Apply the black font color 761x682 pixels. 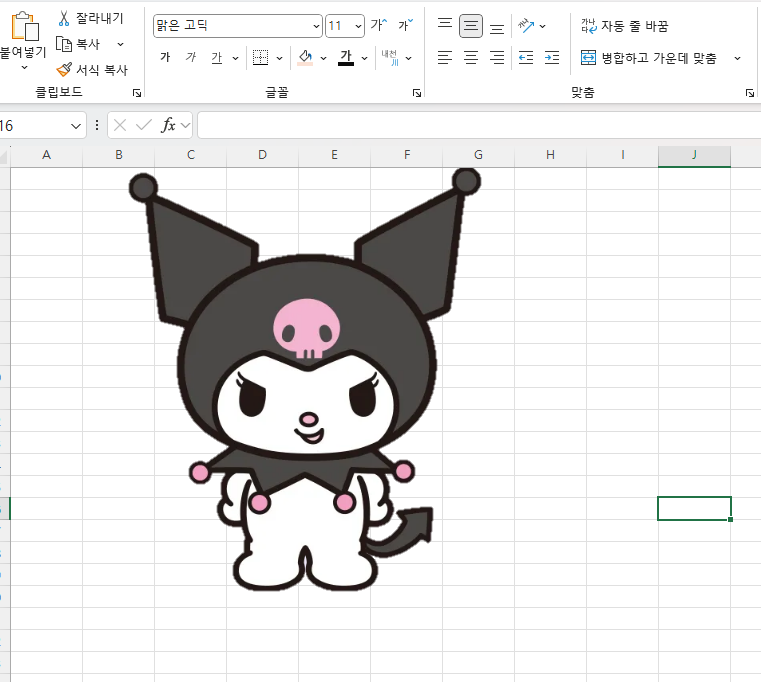pos(346,58)
